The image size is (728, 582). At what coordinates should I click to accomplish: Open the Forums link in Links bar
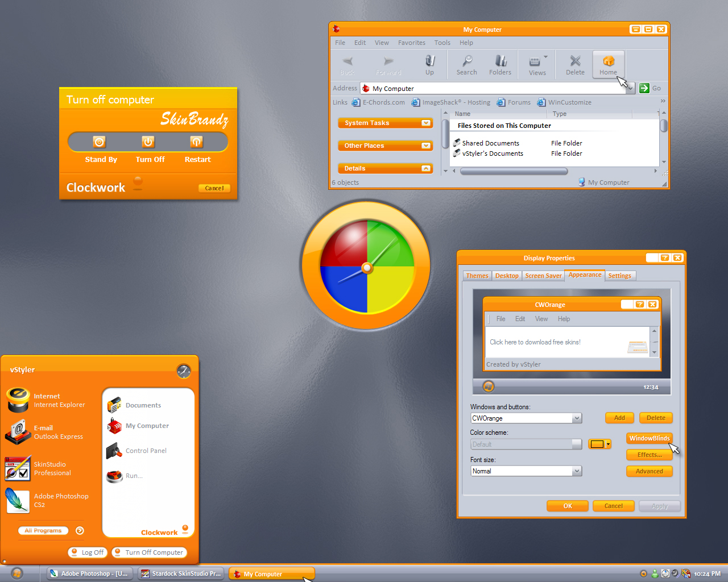click(514, 102)
